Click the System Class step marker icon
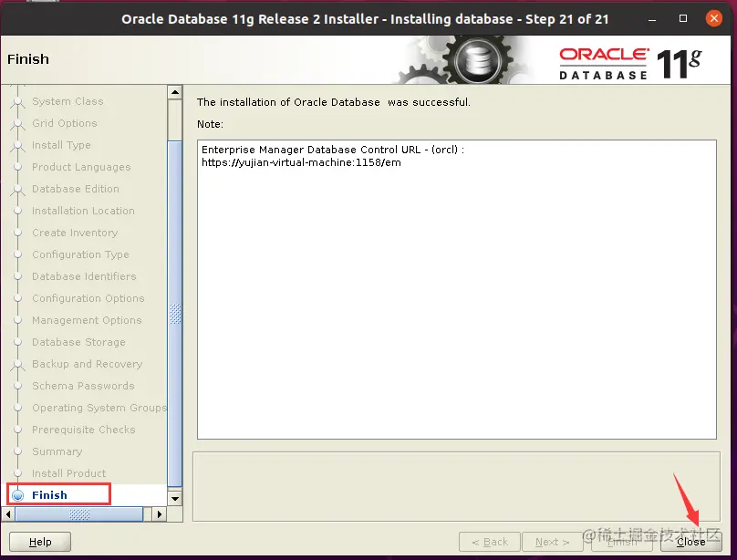 point(18,102)
